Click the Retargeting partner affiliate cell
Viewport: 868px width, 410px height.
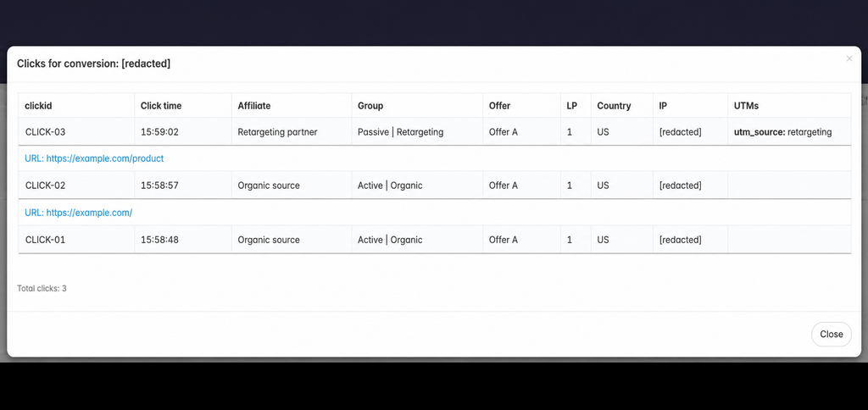pos(292,132)
